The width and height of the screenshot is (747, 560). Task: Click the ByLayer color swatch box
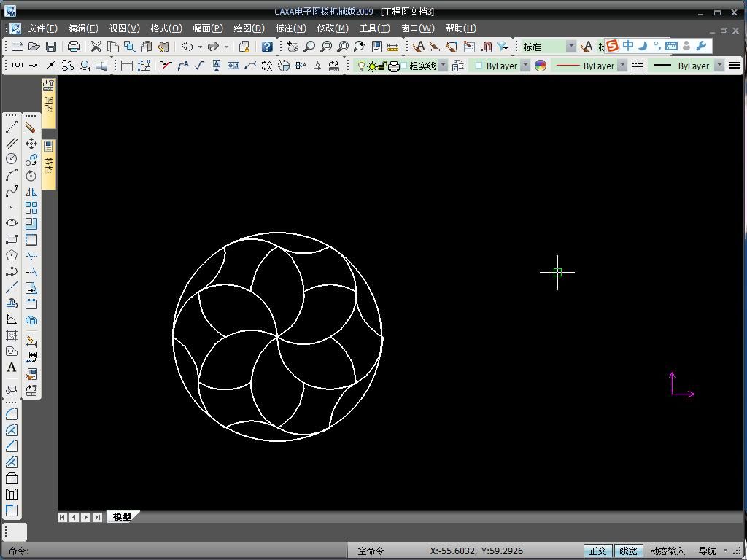click(479, 66)
